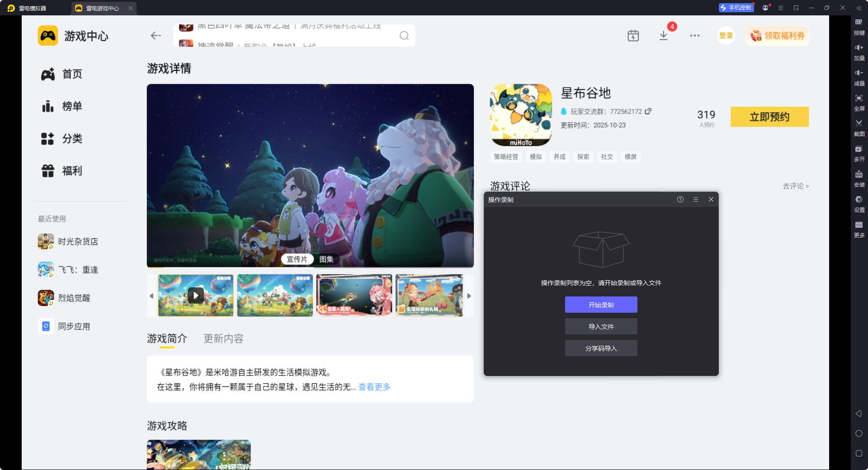Show next thumbnails with right arrow
Viewport: 868px width, 470px height.
click(469, 296)
